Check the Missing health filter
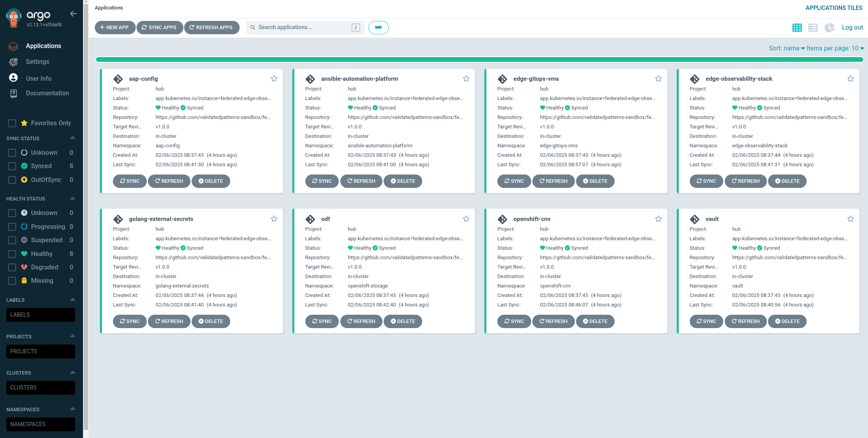The height and width of the screenshot is (438, 868). pos(12,281)
